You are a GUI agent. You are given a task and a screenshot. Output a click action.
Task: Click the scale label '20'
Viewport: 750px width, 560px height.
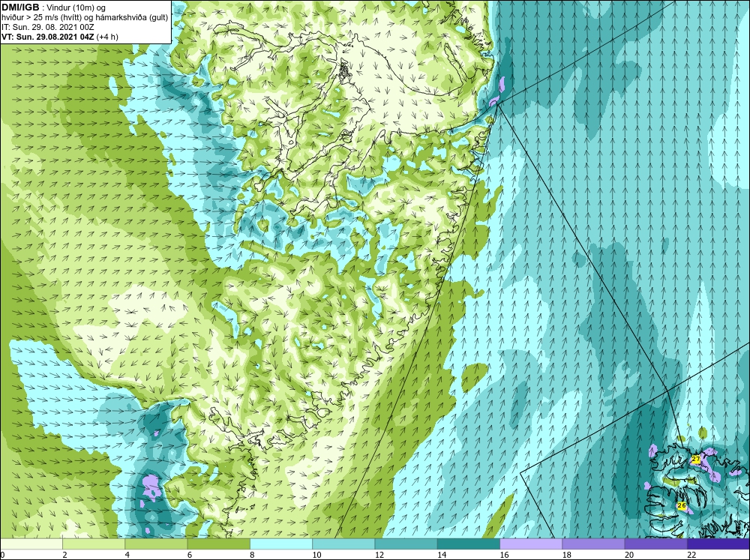pyautogui.click(x=629, y=555)
